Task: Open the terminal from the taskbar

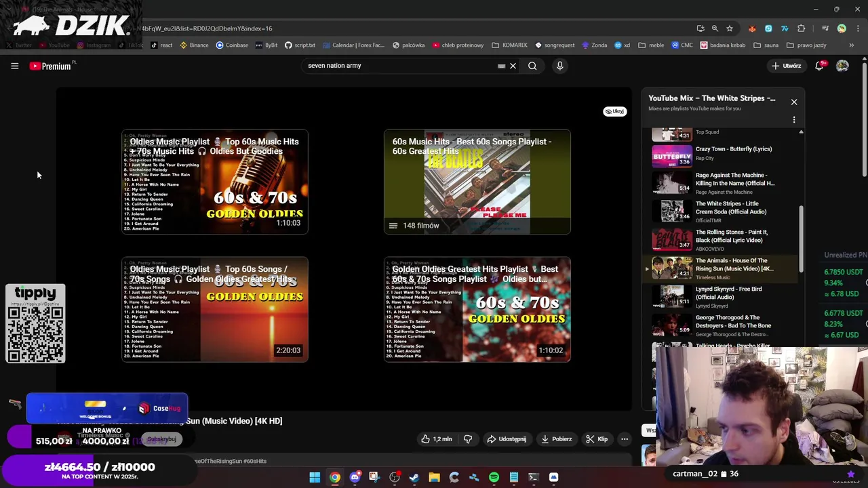Action: click(534, 477)
